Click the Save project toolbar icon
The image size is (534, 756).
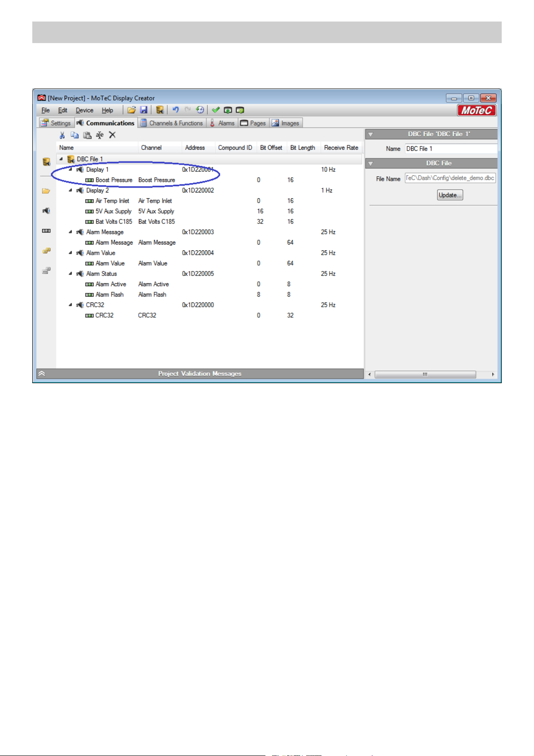pyautogui.click(x=144, y=110)
